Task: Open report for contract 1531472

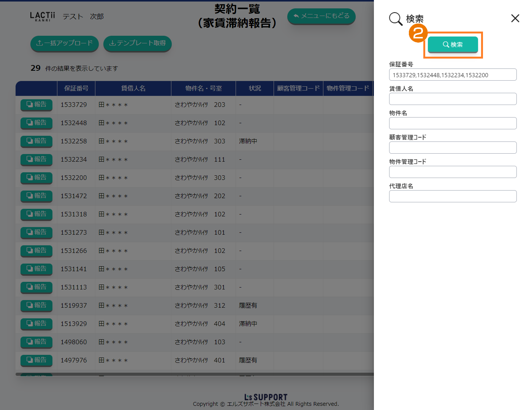Action: click(36, 196)
